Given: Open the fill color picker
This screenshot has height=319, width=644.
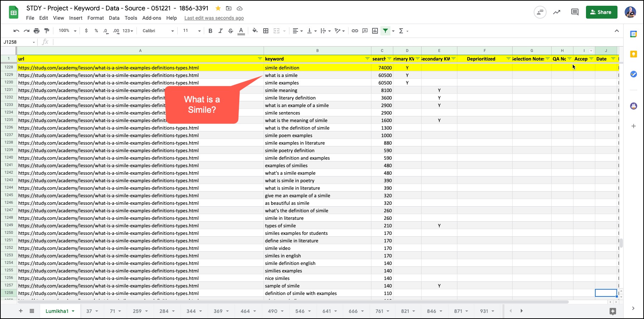Looking at the screenshot, I should click(255, 31).
